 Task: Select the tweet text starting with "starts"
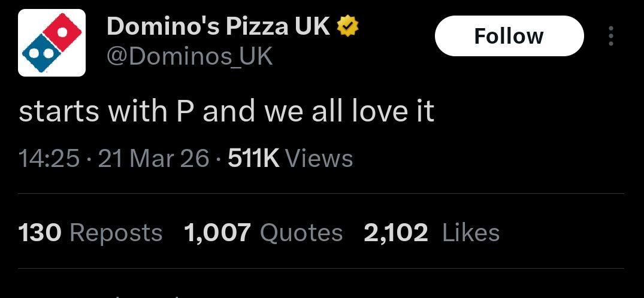tap(226, 112)
